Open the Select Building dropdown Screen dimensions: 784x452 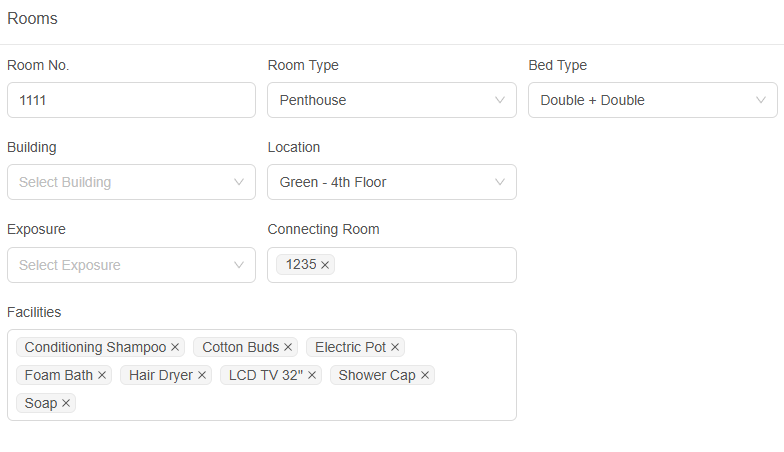click(120, 182)
